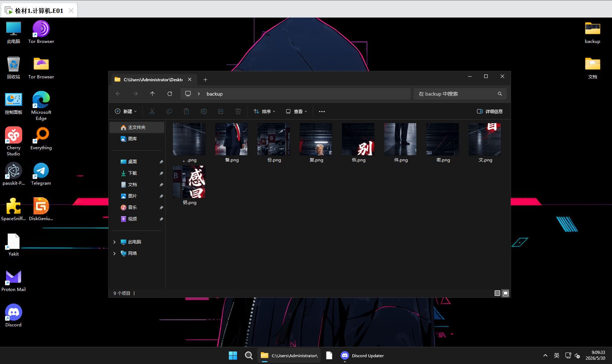Expand the 此电脑 tree node
This screenshot has width=612, height=364.
(114, 242)
